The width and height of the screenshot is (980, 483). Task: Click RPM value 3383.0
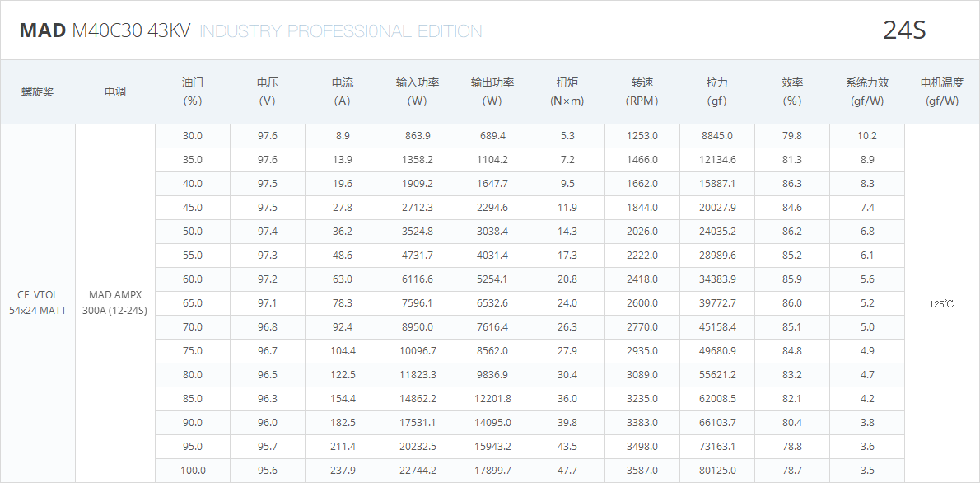(x=642, y=422)
